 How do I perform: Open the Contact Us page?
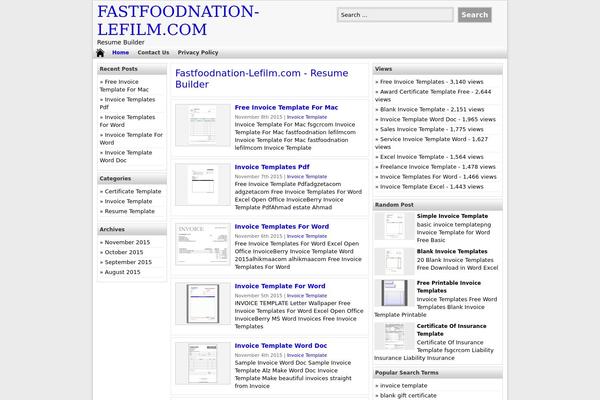tap(153, 52)
